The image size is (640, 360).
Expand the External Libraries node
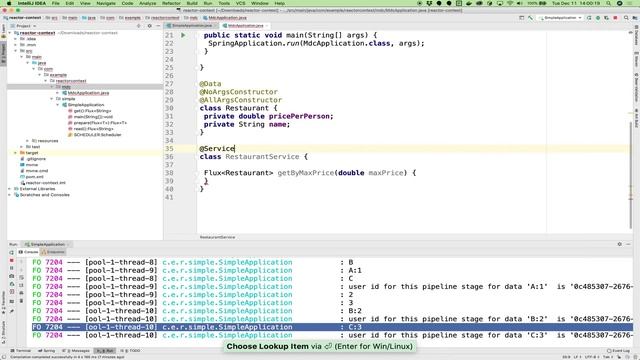tap(10, 189)
